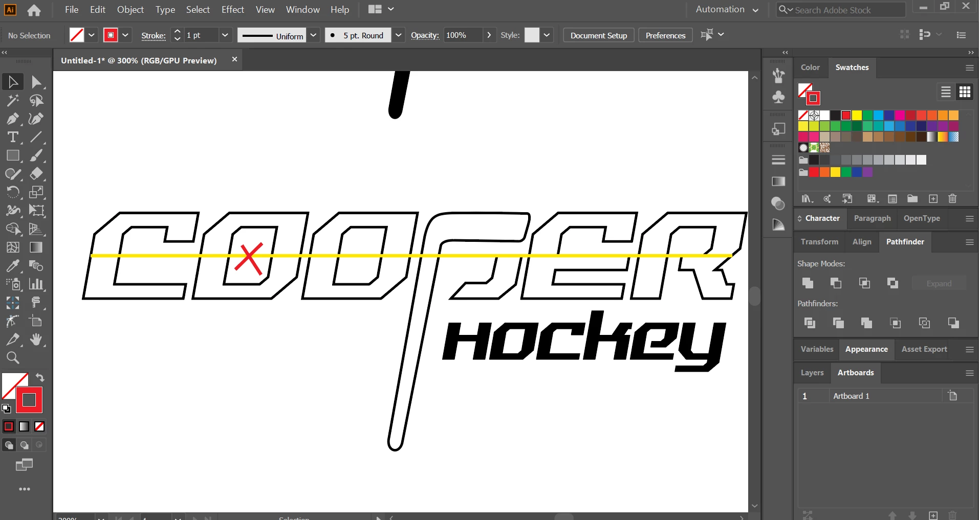Click the Search Adobe Stock field
The height and width of the screenshot is (520, 980).
pyautogui.click(x=841, y=10)
